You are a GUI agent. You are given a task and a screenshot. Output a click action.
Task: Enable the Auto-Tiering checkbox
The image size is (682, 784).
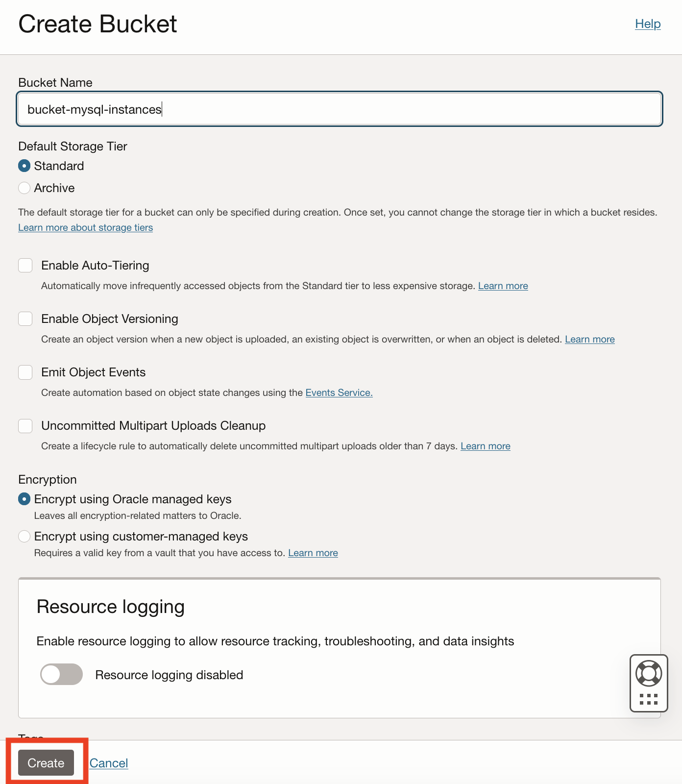tap(25, 266)
